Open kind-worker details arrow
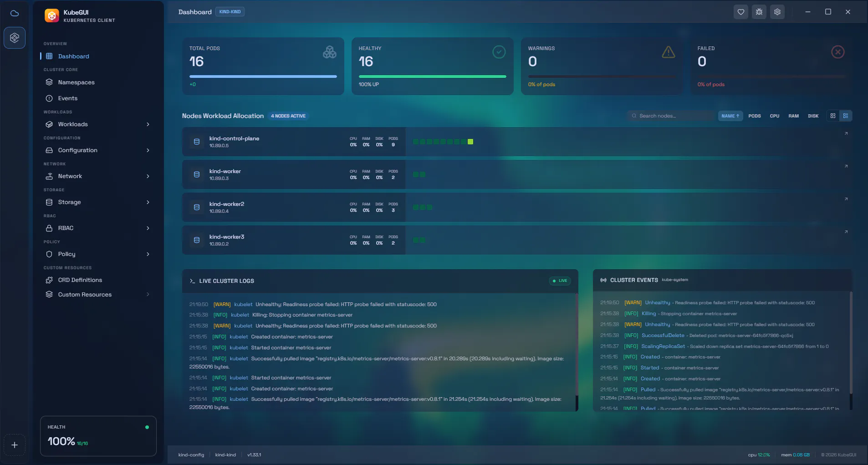868x465 pixels. click(x=846, y=166)
